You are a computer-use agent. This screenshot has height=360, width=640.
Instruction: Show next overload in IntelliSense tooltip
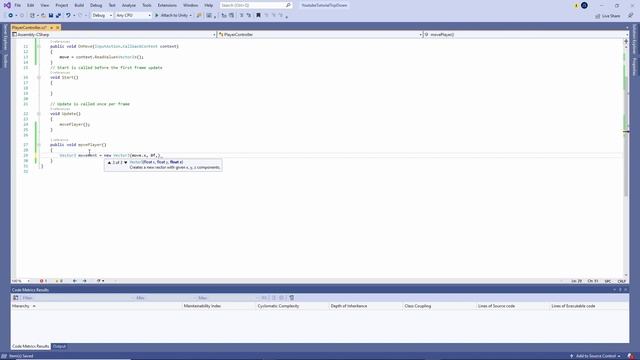126,162
